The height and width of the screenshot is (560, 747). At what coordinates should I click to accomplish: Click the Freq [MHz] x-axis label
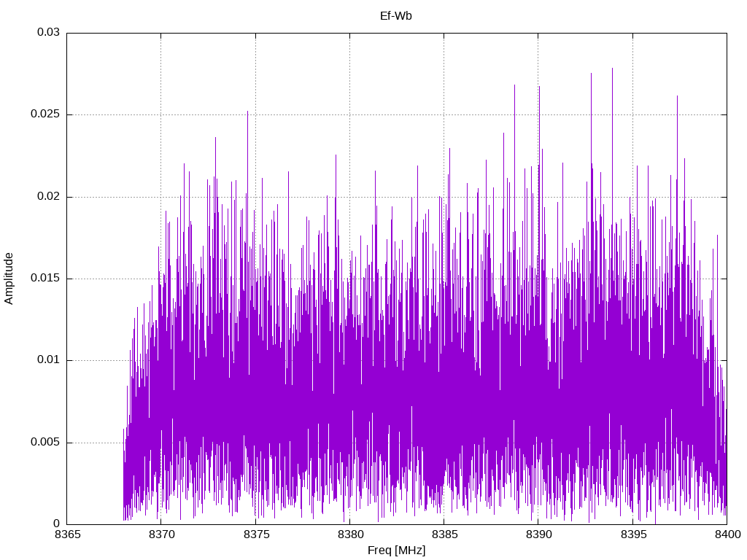pos(396,550)
